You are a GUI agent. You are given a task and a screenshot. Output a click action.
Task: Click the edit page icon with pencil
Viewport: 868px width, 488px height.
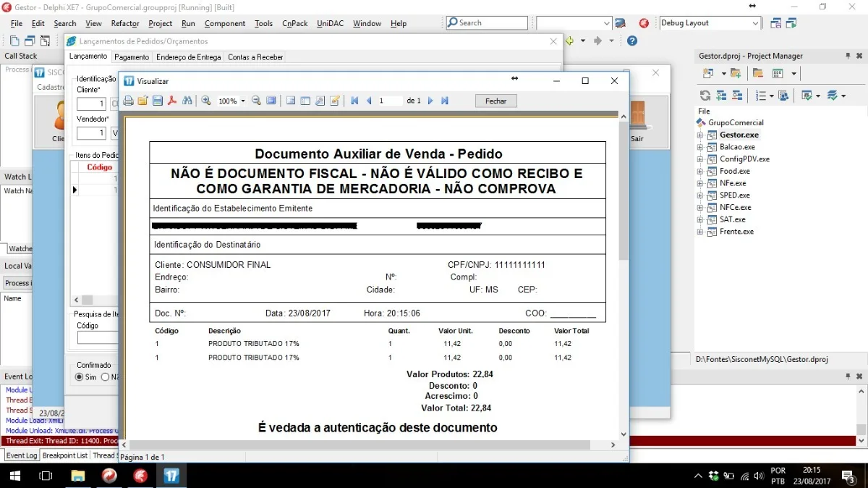coord(335,101)
